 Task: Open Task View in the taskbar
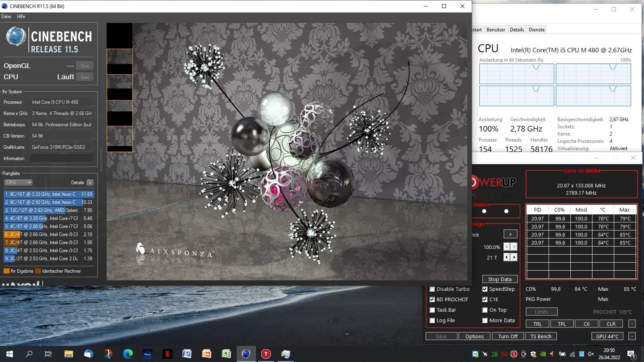(48, 354)
